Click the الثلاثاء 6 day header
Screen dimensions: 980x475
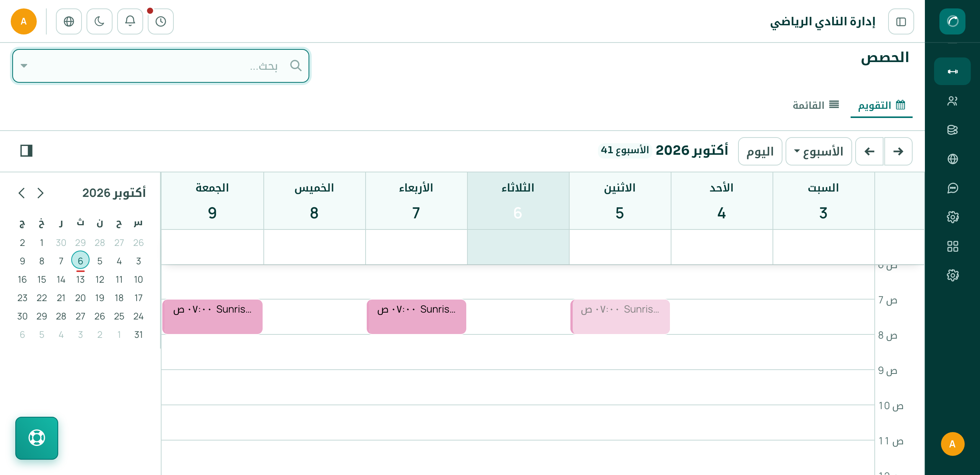(x=518, y=201)
